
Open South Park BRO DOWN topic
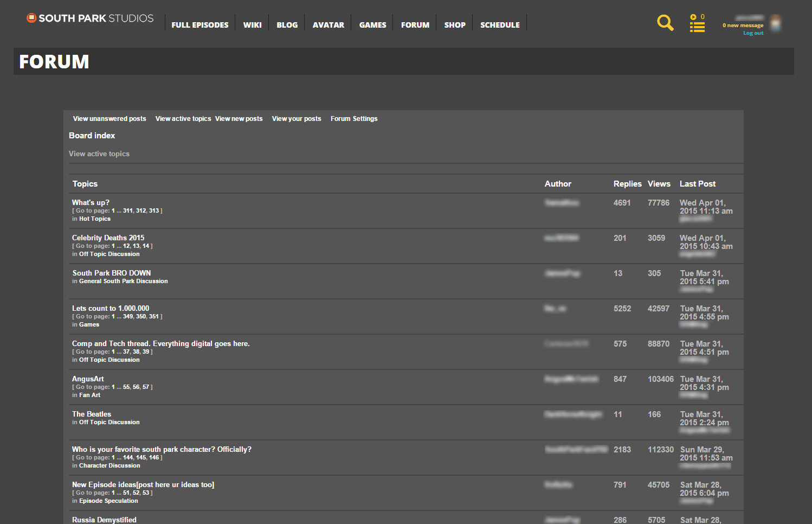[112, 273]
